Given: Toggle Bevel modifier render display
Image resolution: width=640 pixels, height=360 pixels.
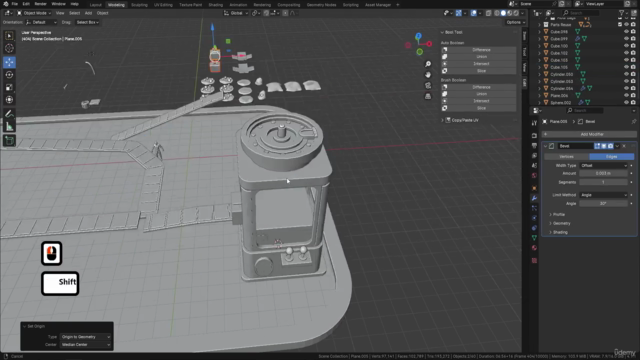Looking at the screenshot, I should tap(611, 146).
